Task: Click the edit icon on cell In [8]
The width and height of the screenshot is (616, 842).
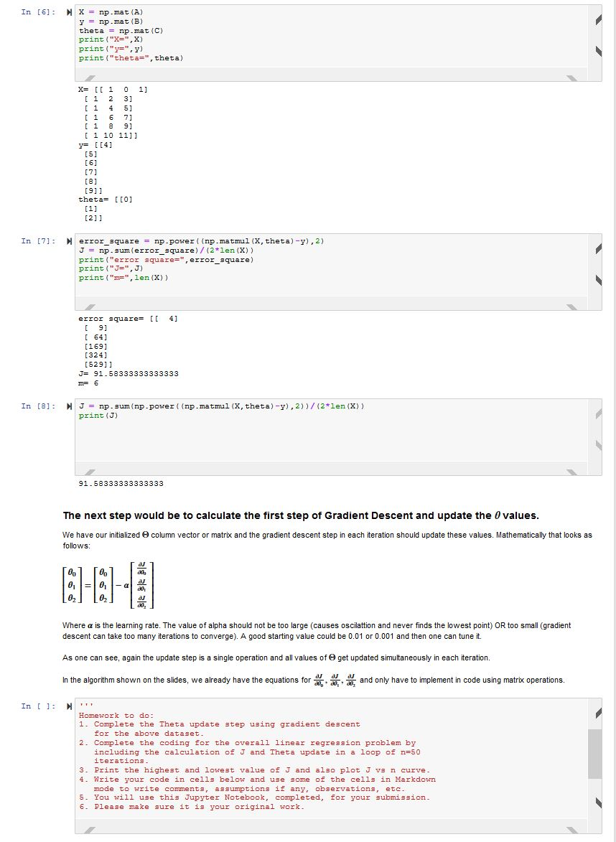Action: (x=598, y=413)
